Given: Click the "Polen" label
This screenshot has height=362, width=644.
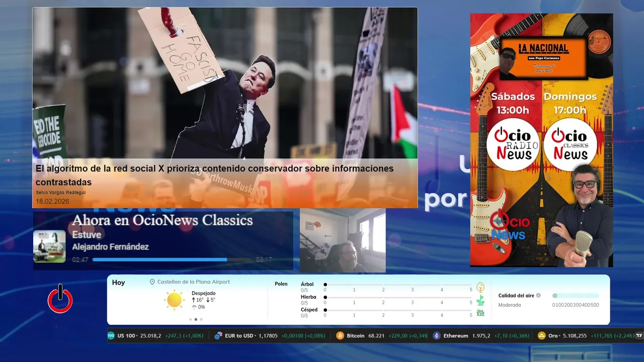Looking at the screenshot, I should [281, 284].
